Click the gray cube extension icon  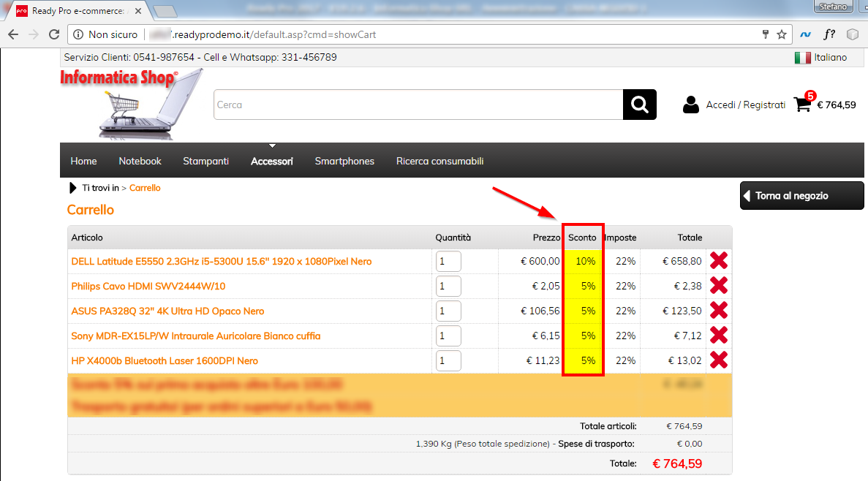(x=853, y=34)
